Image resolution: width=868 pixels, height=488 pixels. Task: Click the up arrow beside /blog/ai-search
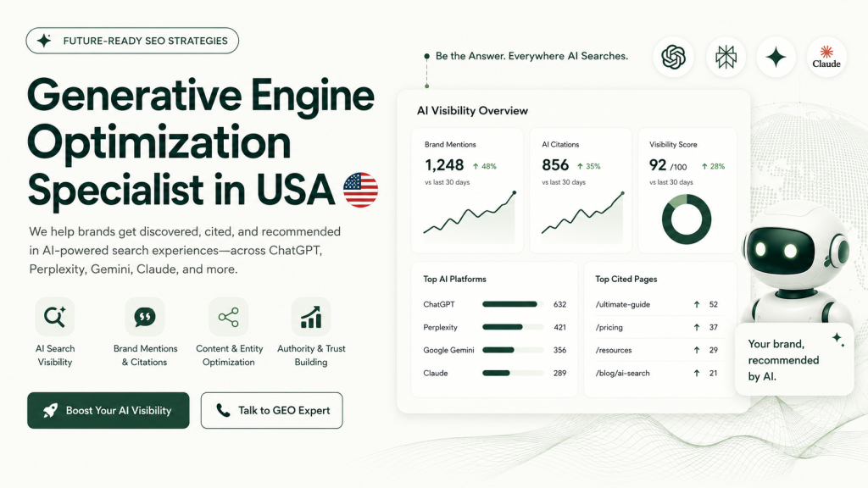697,373
